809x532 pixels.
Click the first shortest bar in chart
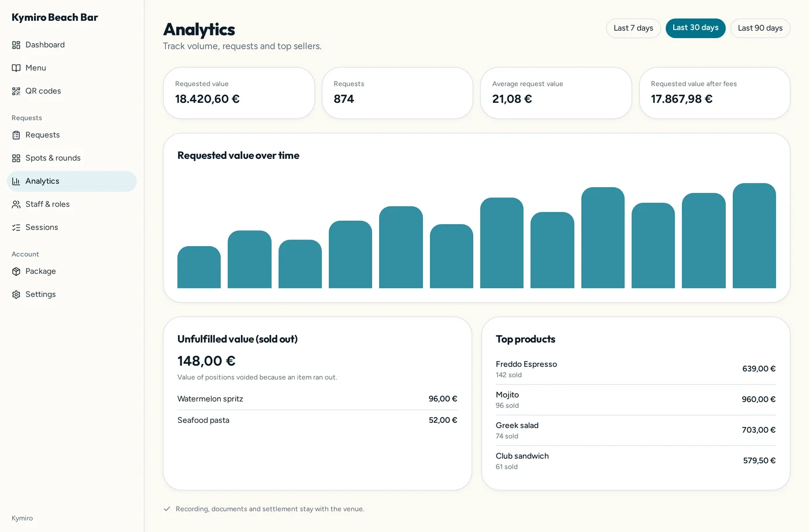[199, 267]
